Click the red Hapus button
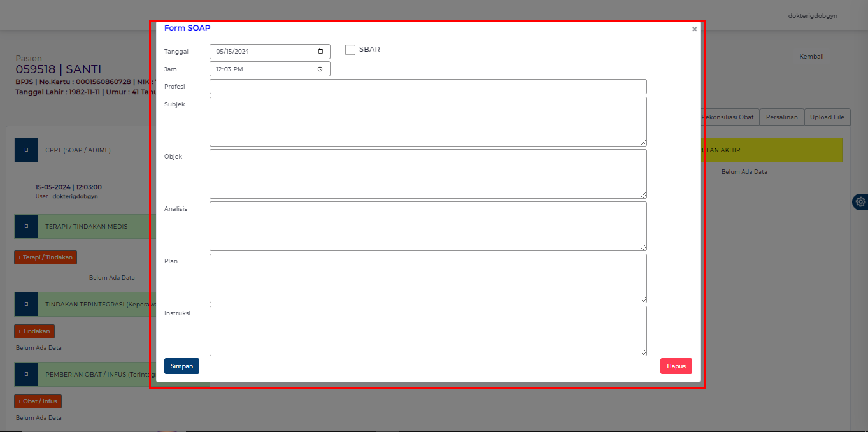 (x=676, y=366)
